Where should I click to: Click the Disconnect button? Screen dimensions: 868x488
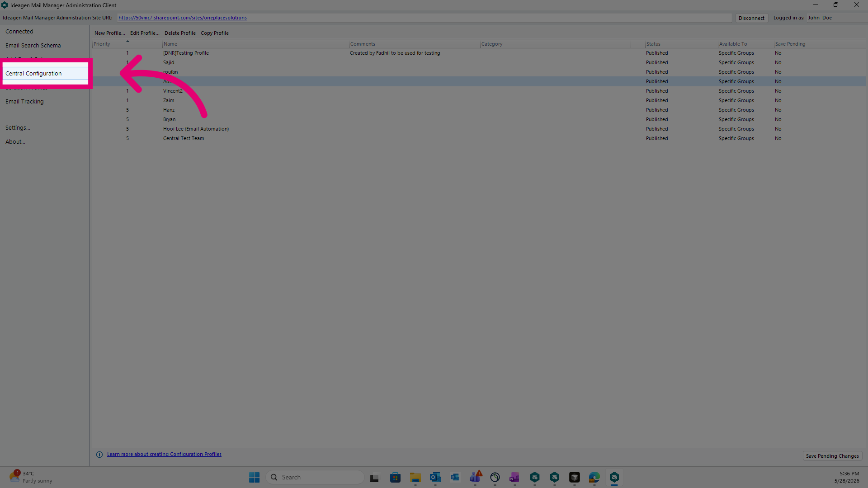751,18
